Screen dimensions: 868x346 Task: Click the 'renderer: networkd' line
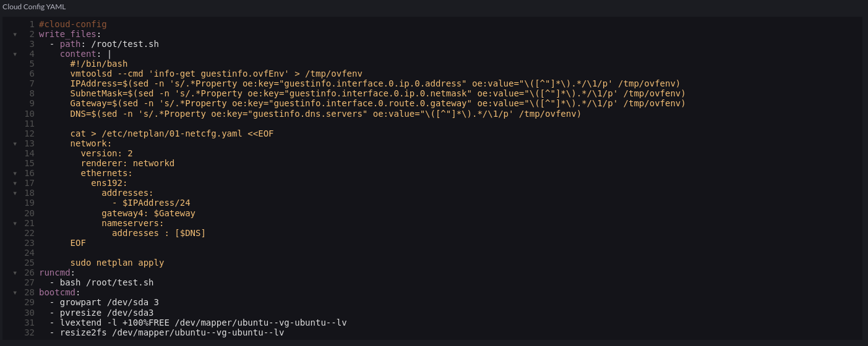(x=127, y=163)
